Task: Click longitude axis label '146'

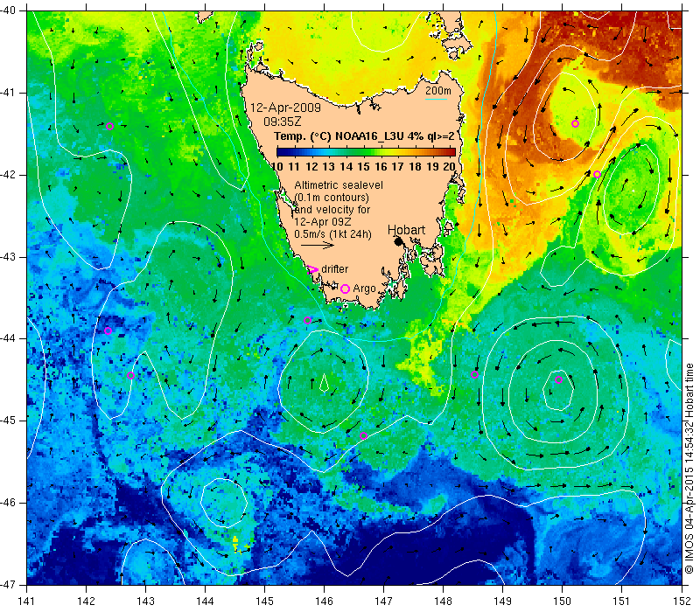Action: click(324, 601)
